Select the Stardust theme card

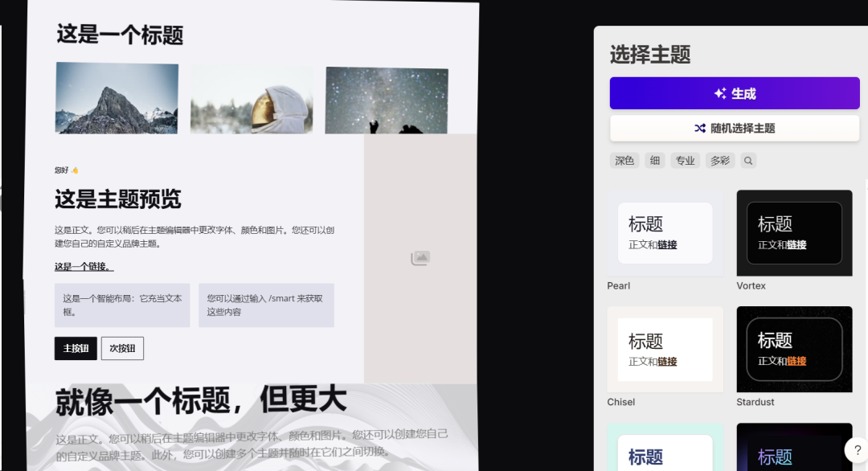coord(794,350)
